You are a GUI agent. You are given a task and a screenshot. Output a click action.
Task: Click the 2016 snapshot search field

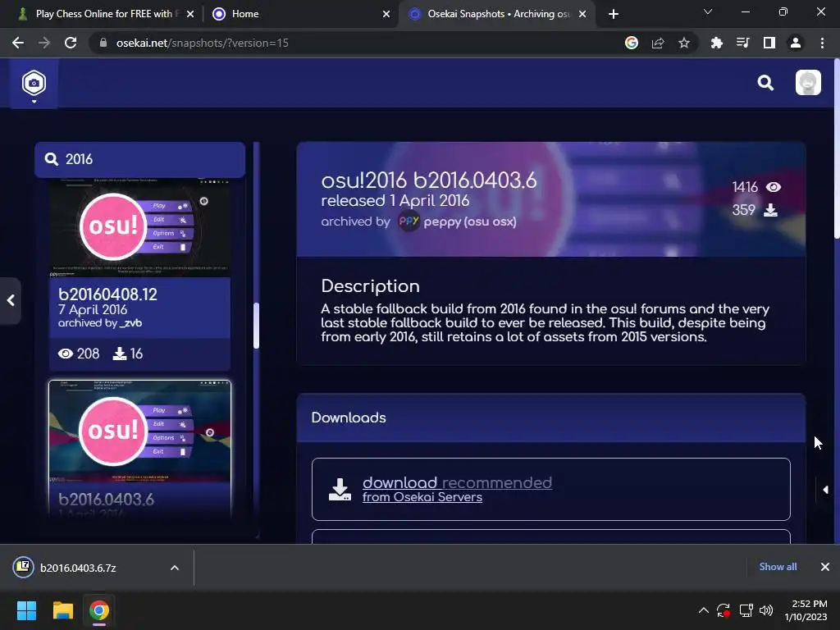pyautogui.click(x=139, y=159)
